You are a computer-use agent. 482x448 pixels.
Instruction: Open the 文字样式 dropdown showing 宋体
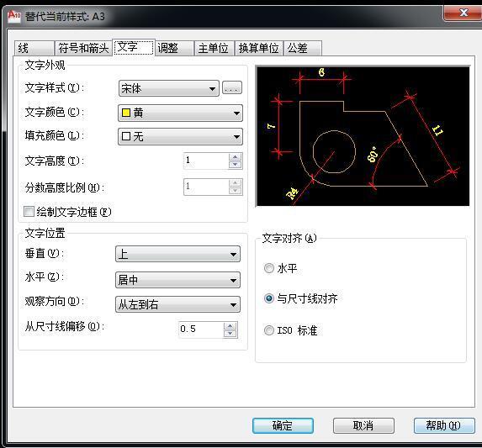pyautogui.click(x=169, y=88)
